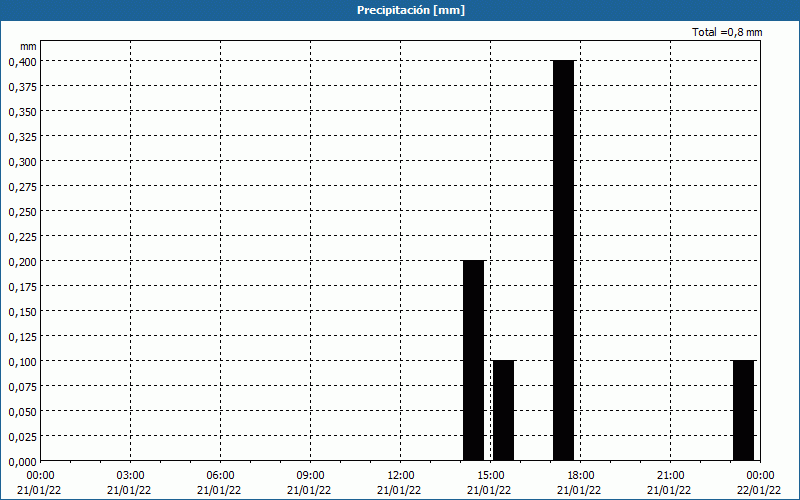Image resolution: width=800 pixels, height=500 pixels.
Task: Select the Total =0,8 mm label
Action: 727,32
